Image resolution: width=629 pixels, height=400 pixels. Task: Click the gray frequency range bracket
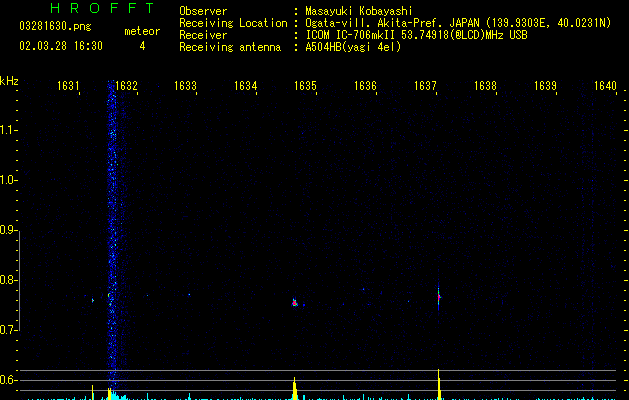point(19,281)
